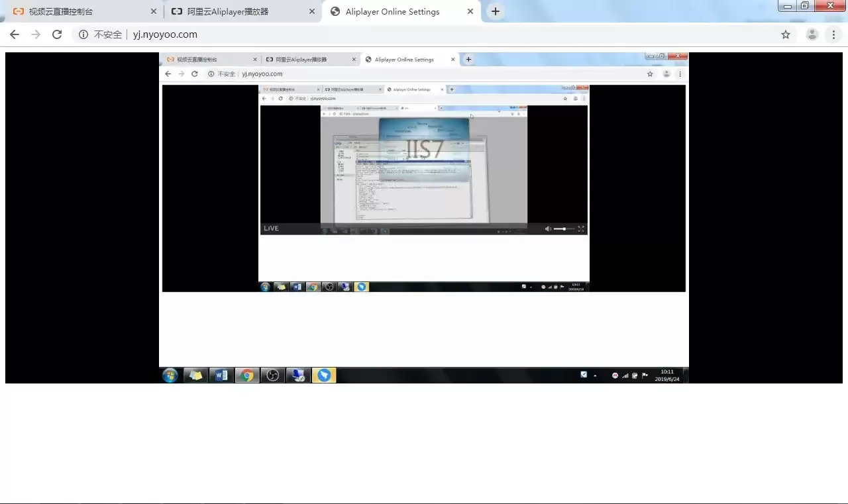Image resolution: width=848 pixels, height=504 pixels.
Task: Reload the yj.nyoyoo.com page
Action: tap(57, 34)
